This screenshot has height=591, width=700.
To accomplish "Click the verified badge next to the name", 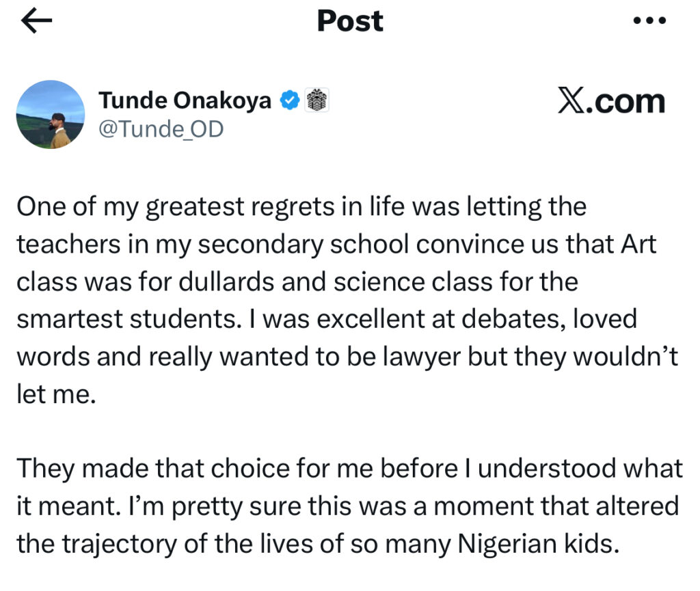I will [x=290, y=99].
